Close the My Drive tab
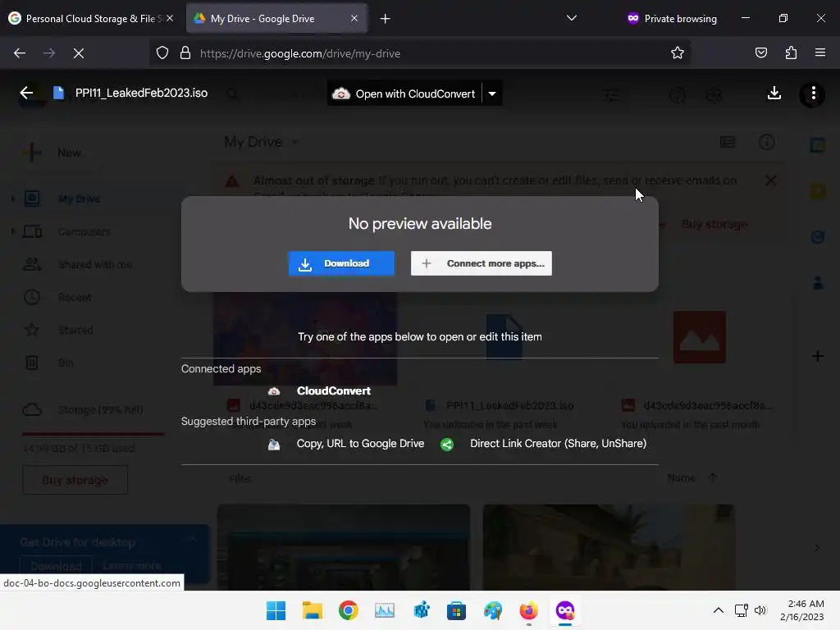 (x=354, y=18)
